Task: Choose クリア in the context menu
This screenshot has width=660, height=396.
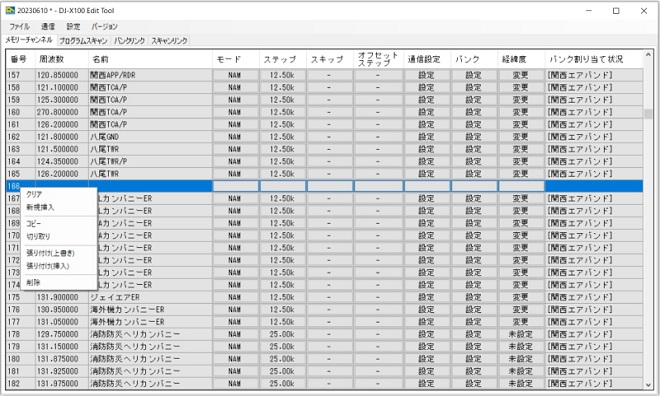Action: coord(59,194)
